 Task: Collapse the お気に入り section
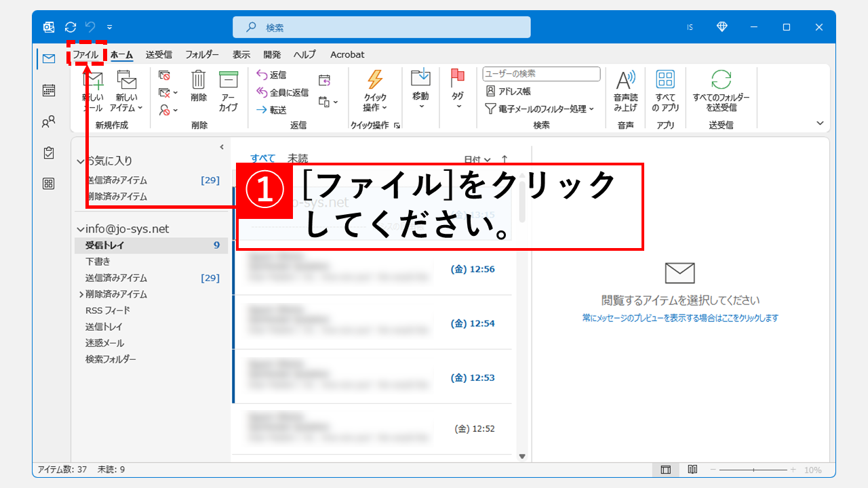click(x=81, y=161)
